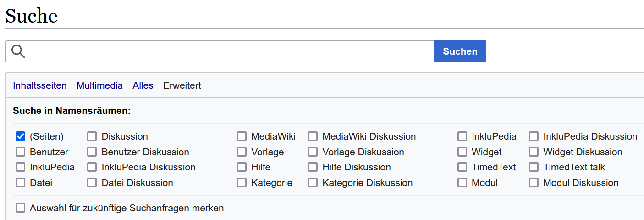Check the Modul Diskussion checkbox
644x220 pixels.
click(534, 183)
